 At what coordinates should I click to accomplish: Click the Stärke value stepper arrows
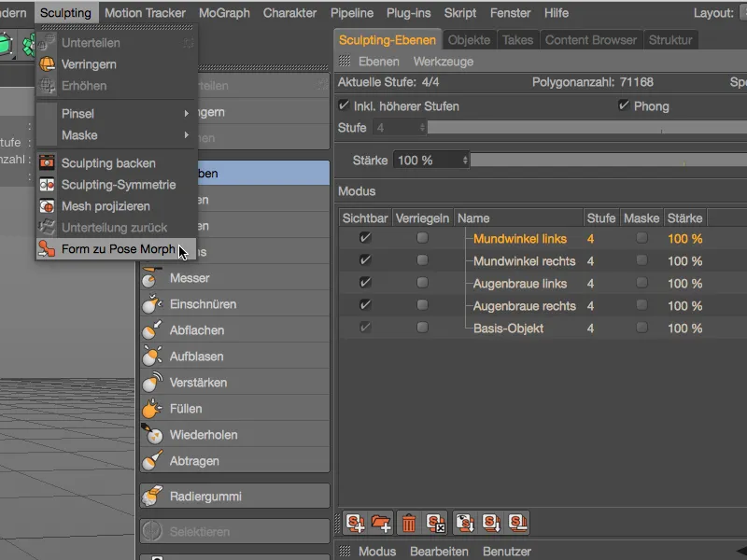(x=465, y=161)
